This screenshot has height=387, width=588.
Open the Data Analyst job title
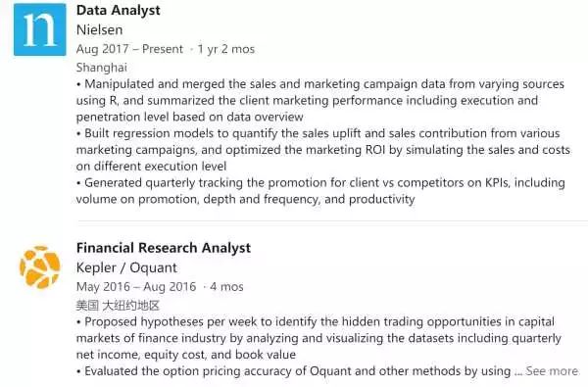(119, 10)
